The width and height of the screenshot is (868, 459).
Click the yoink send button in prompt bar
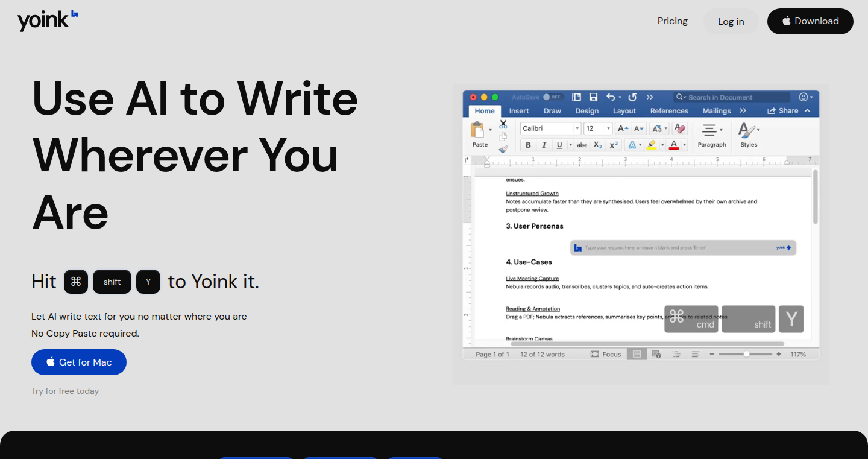(x=784, y=247)
